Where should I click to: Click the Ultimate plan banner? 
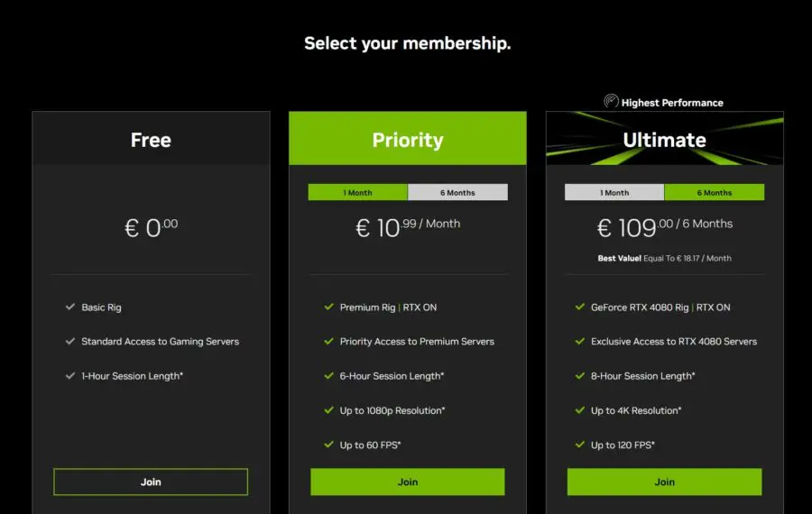pos(664,140)
